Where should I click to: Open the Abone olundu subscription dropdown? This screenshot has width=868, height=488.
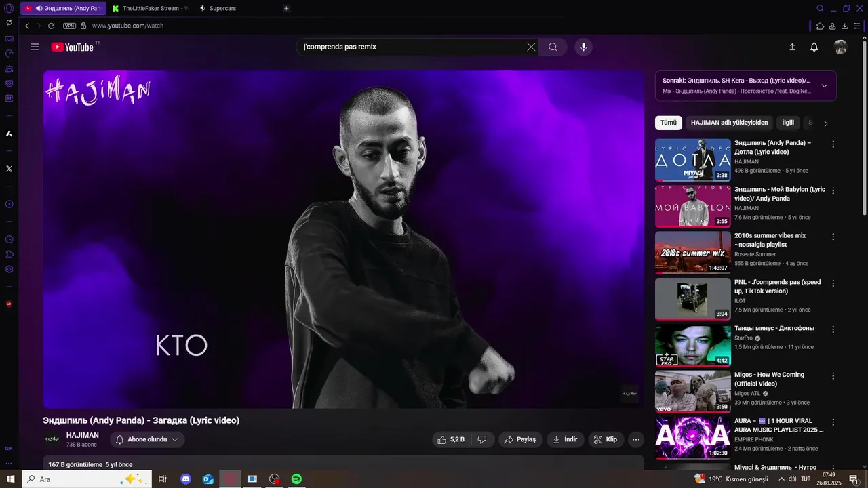(x=147, y=439)
